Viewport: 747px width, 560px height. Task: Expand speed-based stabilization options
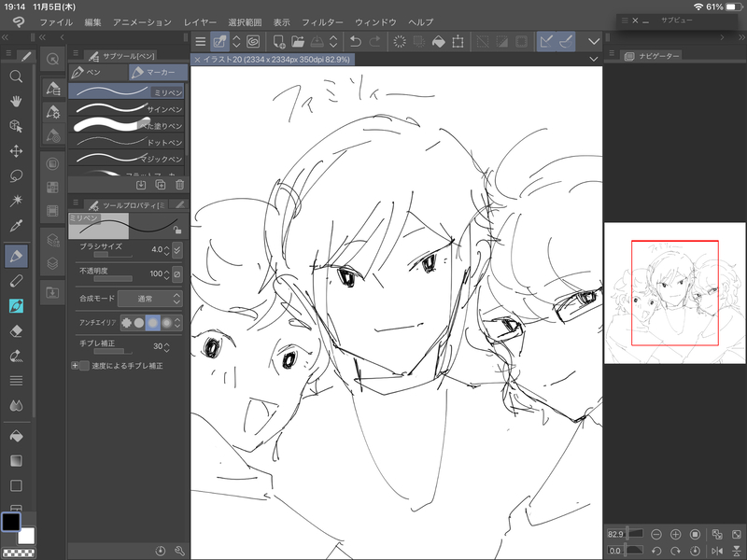[x=75, y=366]
